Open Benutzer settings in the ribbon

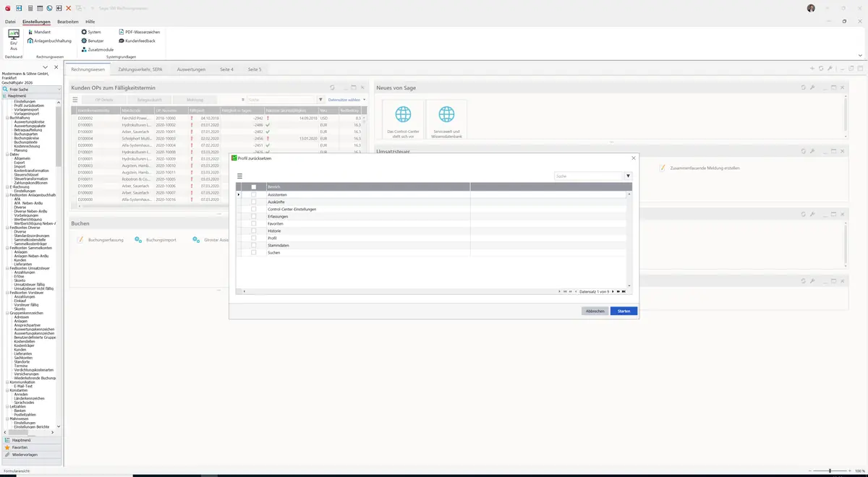[93, 40]
